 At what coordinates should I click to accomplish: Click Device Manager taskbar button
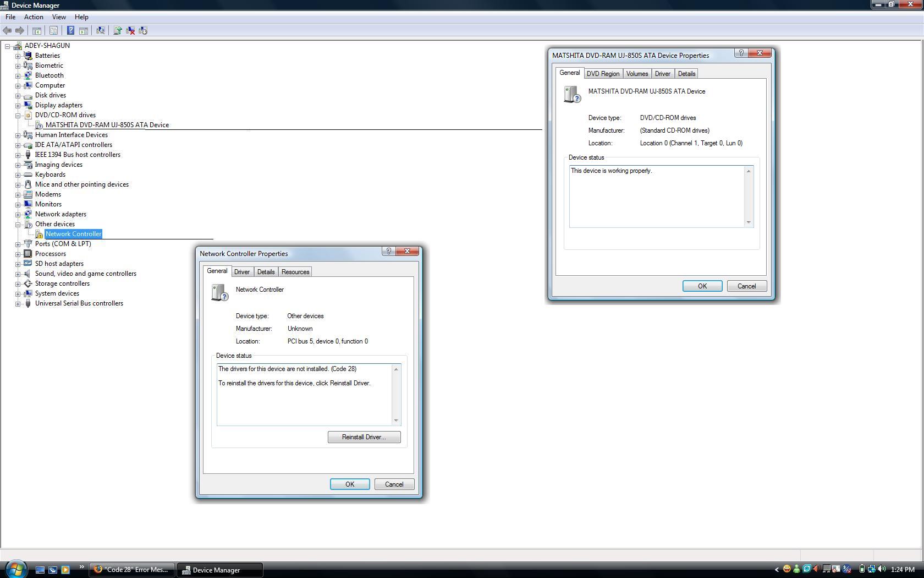coord(219,570)
